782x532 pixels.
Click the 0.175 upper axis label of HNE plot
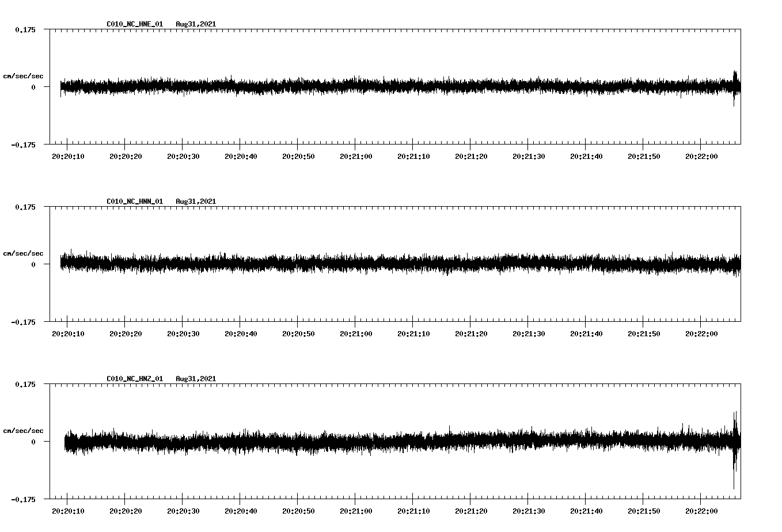(x=25, y=29)
